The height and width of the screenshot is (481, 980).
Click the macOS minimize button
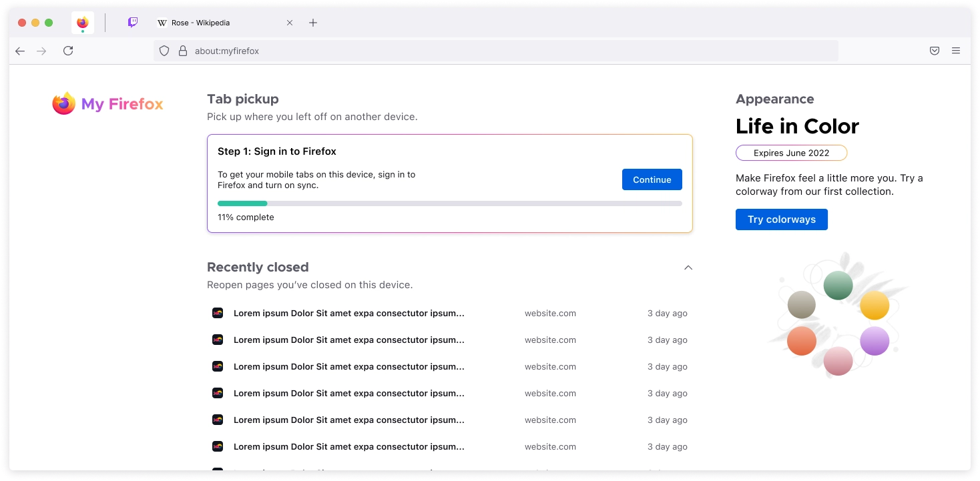[35, 23]
